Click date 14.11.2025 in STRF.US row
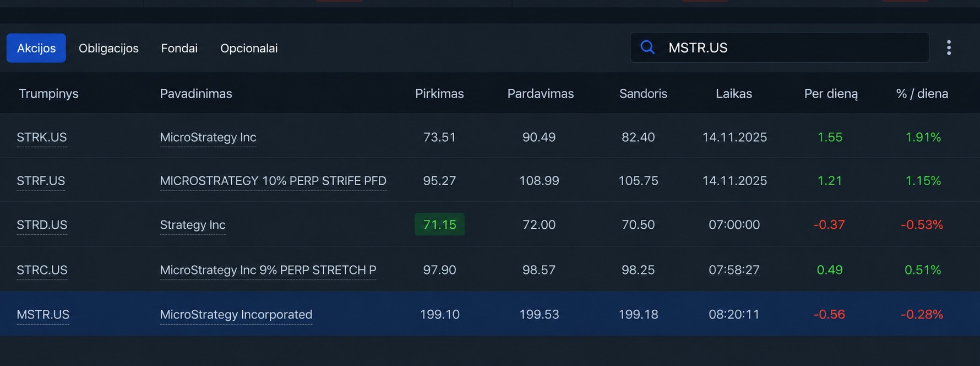This screenshot has height=366, width=980. pyautogui.click(x=734, y=181)
